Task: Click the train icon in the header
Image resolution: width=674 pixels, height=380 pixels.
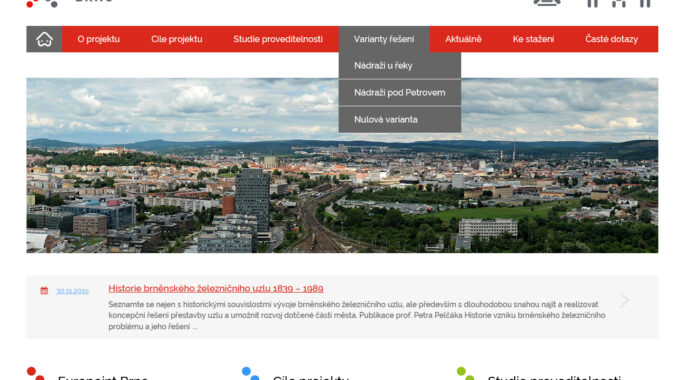Action: click(x=547, y=3)
